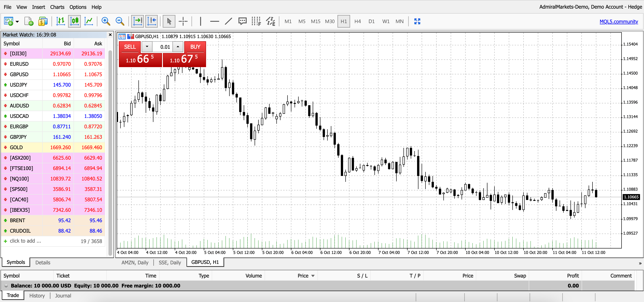Click the buy price 1.10675 panel
The width and height of the screenshot is (644, 302).
pos(184,59)
